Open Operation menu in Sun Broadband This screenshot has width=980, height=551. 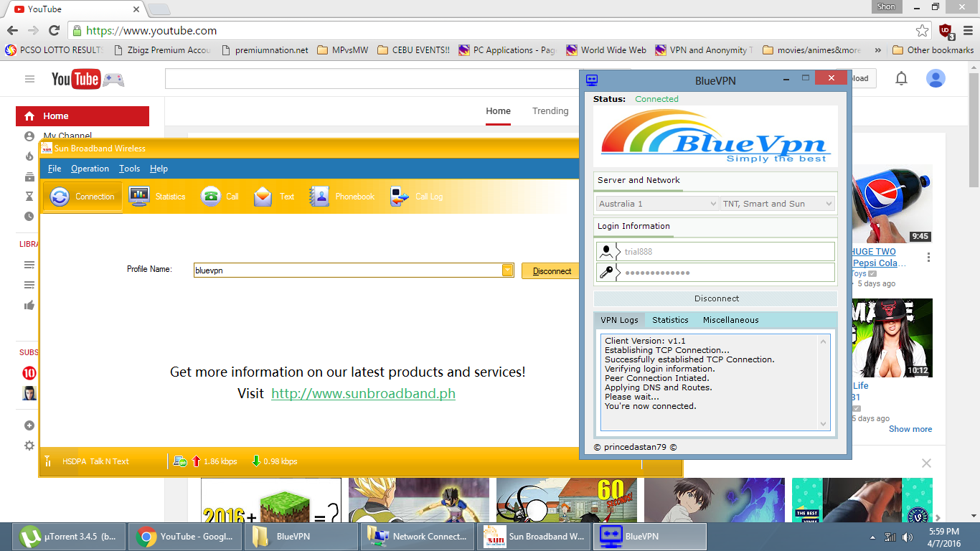90,169
